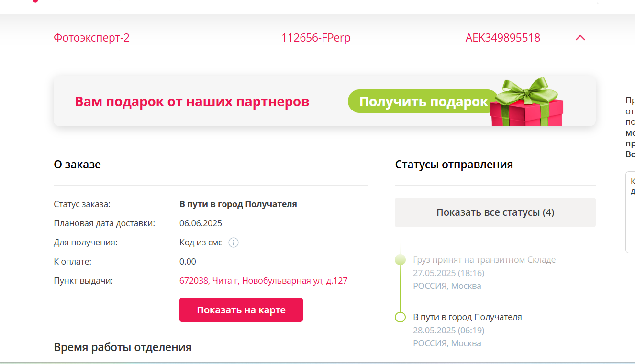This screenshot has height=364, width=635.
Task: Click the Вам подарок от наших партнеров heading
Action: point(192,101)
